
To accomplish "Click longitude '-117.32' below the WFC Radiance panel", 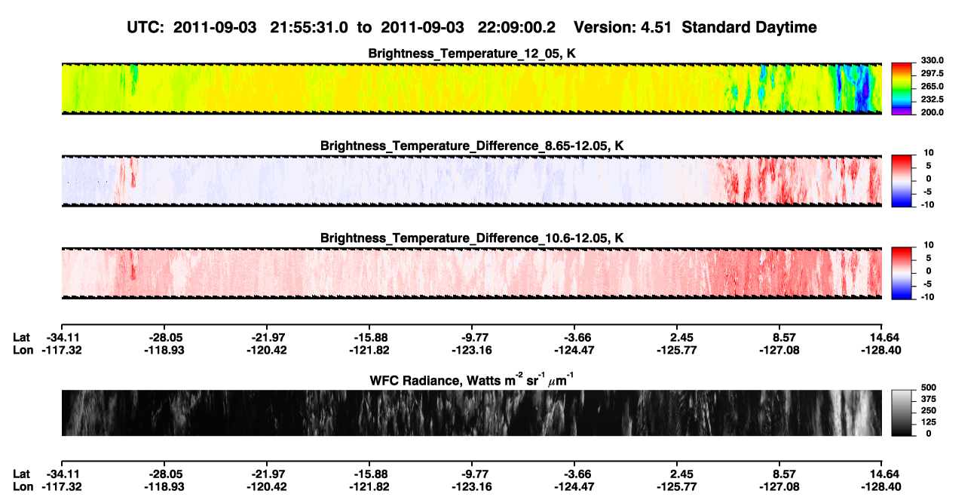I will 61,487.
